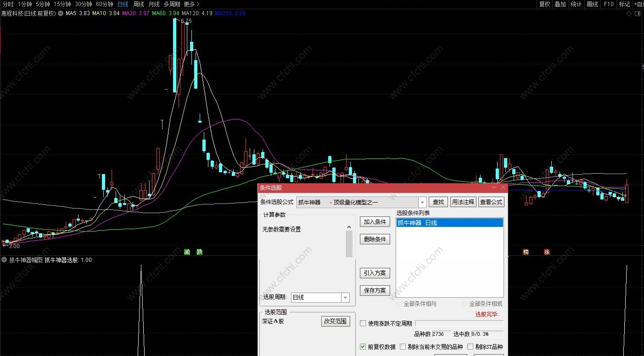
Task: Click 改变范围 button
Action: (335, 322)
